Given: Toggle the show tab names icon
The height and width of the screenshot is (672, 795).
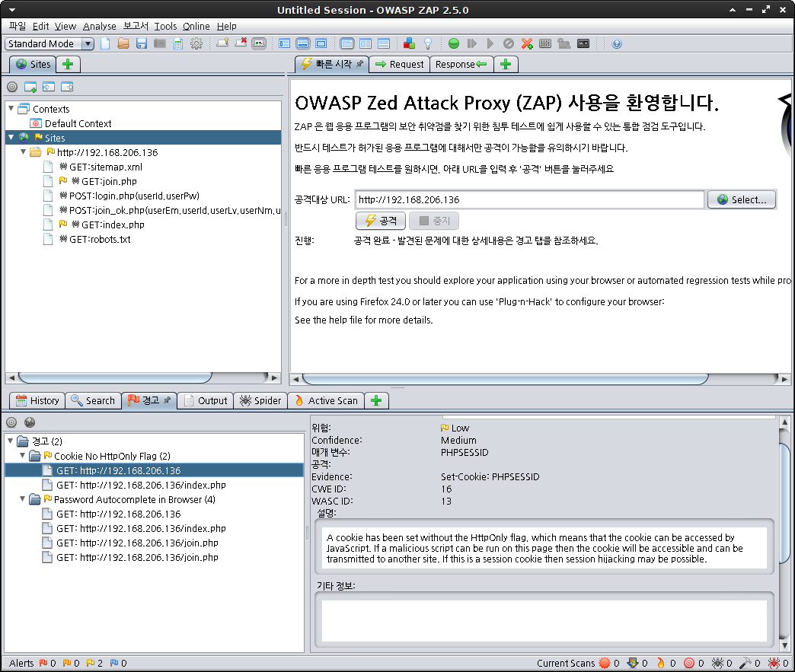Looking at the screenshot, I should (x=259, y=43).
